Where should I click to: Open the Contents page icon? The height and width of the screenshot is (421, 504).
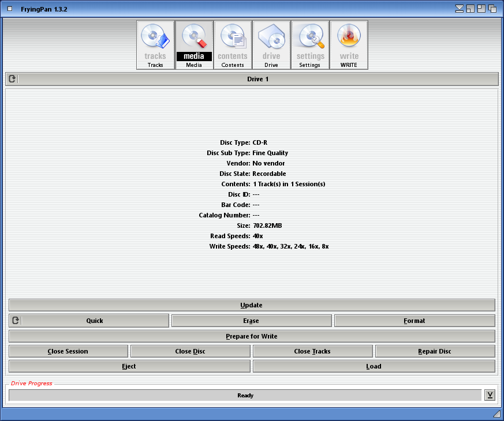233,45
